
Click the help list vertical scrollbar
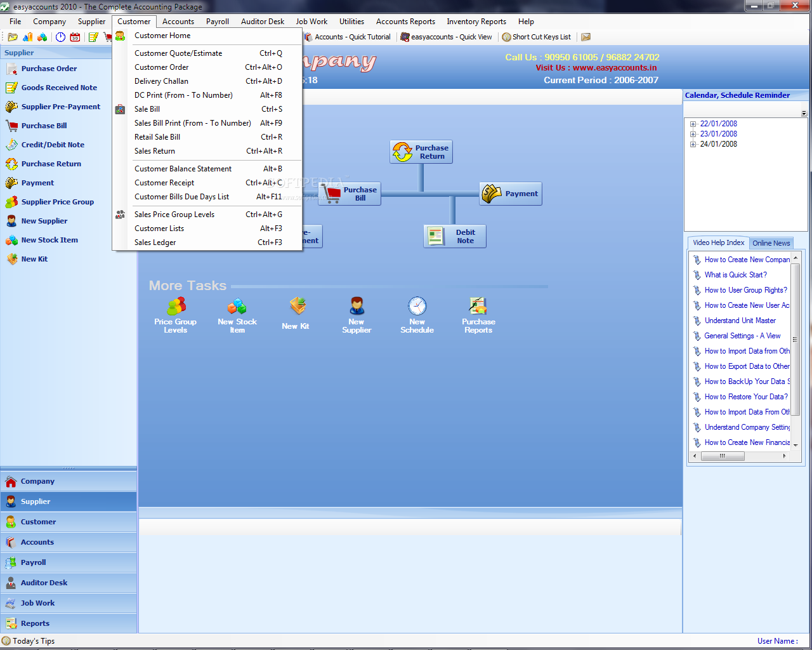796,339
